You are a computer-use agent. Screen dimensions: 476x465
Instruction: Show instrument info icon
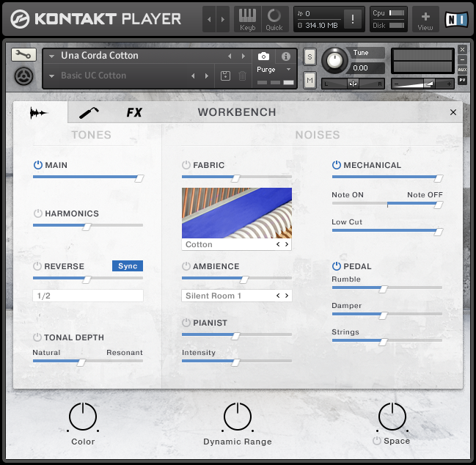(285, 56)
